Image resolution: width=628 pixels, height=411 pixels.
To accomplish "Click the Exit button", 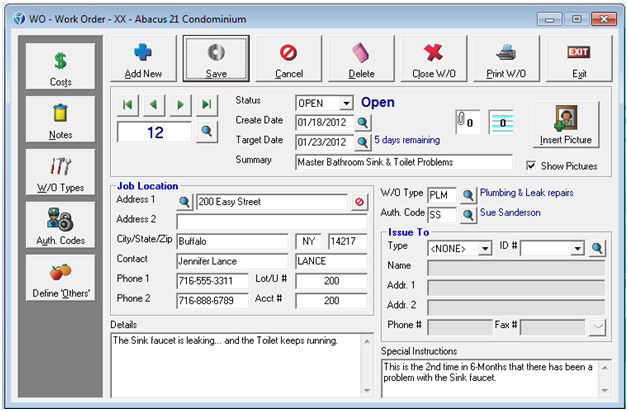I will 578,58.
